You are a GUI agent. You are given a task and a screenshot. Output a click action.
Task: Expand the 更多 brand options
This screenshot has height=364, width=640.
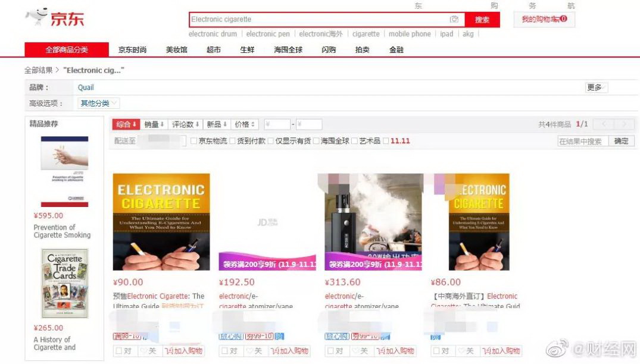click(596, 87)
